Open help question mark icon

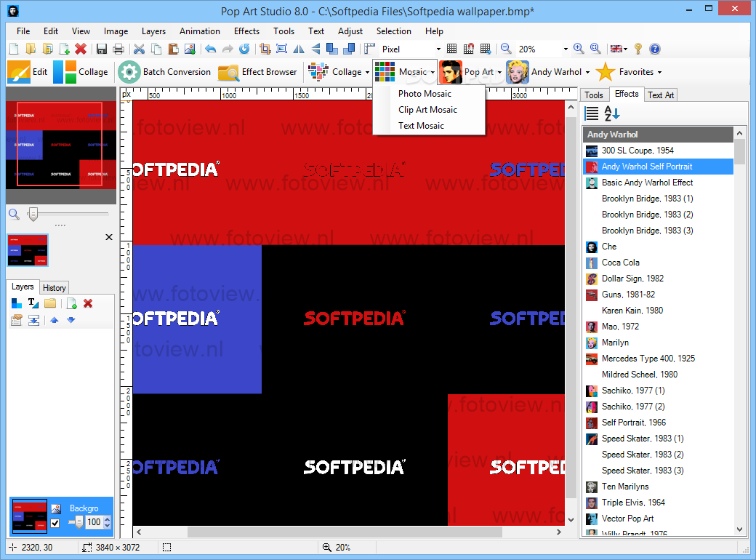[x=654, y=49]
